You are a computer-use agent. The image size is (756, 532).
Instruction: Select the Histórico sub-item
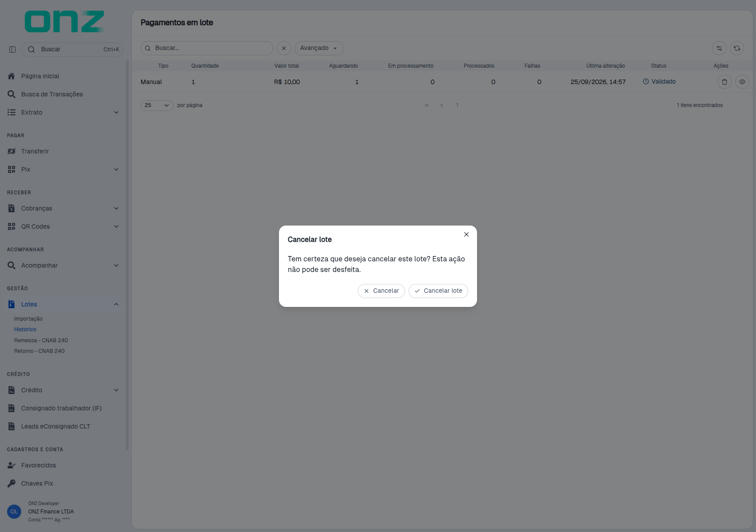[25, 329]
